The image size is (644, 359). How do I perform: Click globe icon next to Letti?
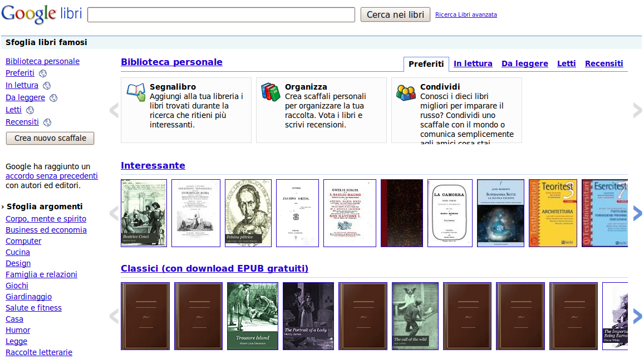(30, 110)
